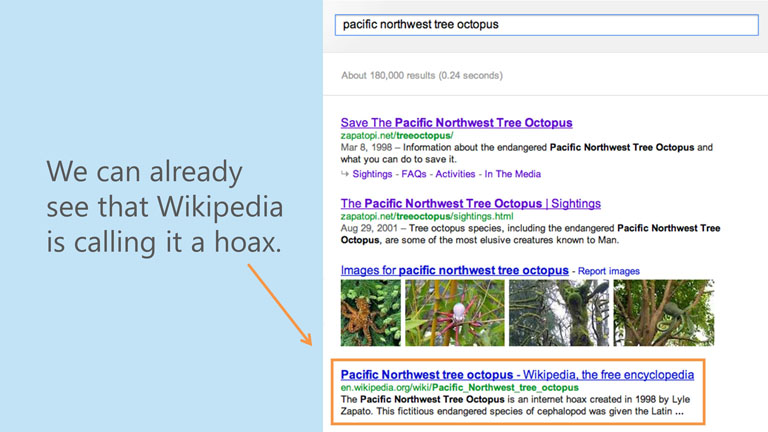Select the fourth image thumbnail of tree branches

click(663, 313)
